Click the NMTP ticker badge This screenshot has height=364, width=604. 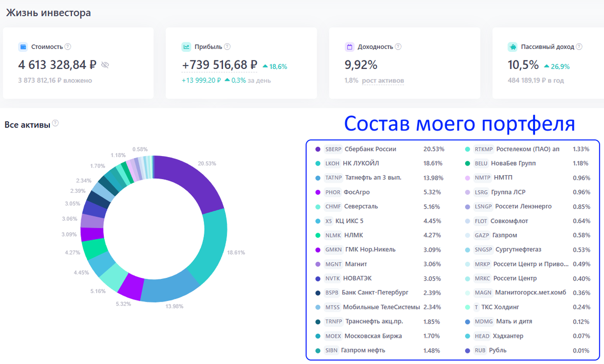click(x=482, y=178)
